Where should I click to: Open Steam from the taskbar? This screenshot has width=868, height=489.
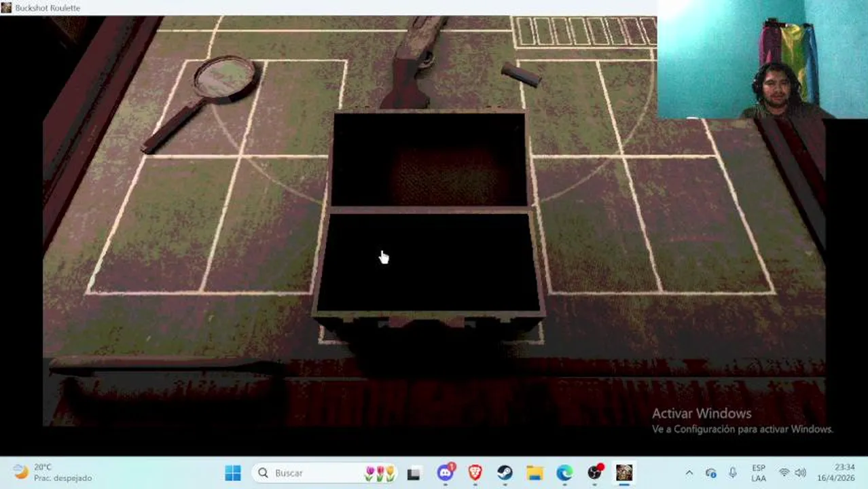[x=505, y=473]
